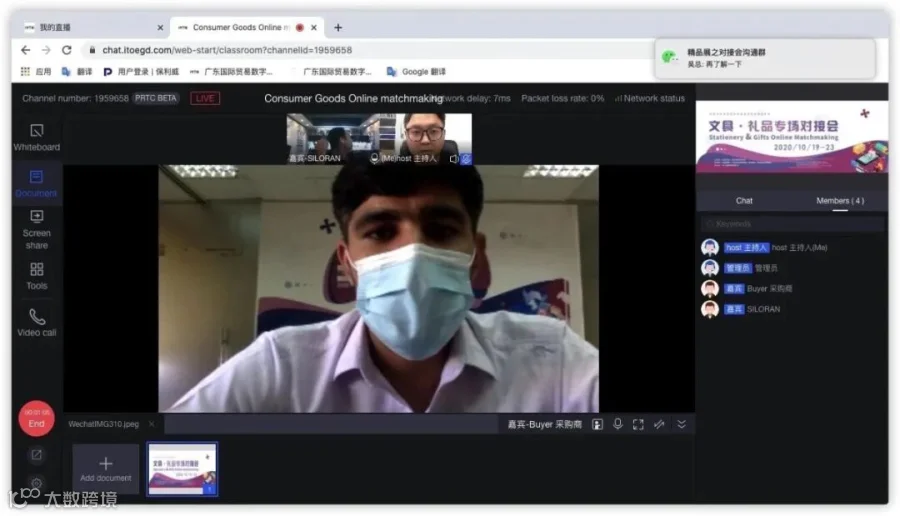Toggle the host speaker icon in thumbnail
The height and width of the screenshot is (516, 900).
453,158
